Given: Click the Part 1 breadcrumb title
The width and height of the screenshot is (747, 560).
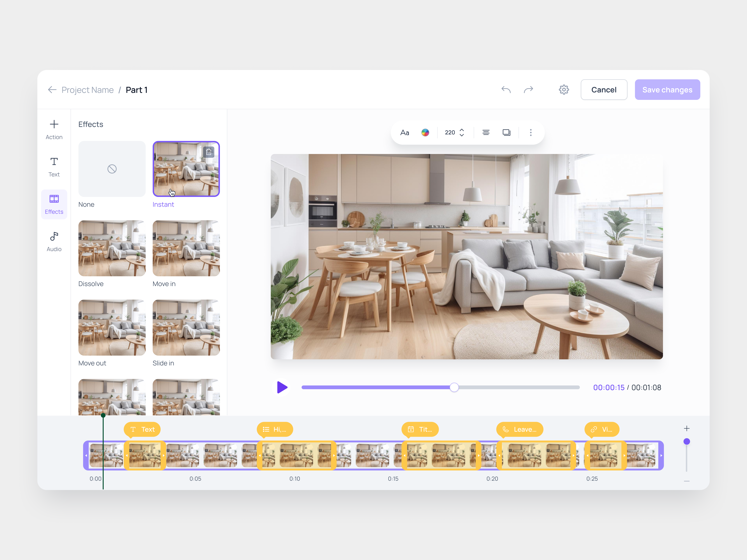Looking at the screenshot, I should click(136, 89).
